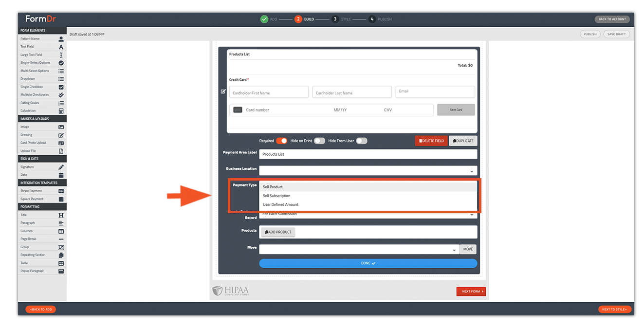Click the blue Done button
Image resolution: width=644 pixels, height=329 pixels.
368,263
